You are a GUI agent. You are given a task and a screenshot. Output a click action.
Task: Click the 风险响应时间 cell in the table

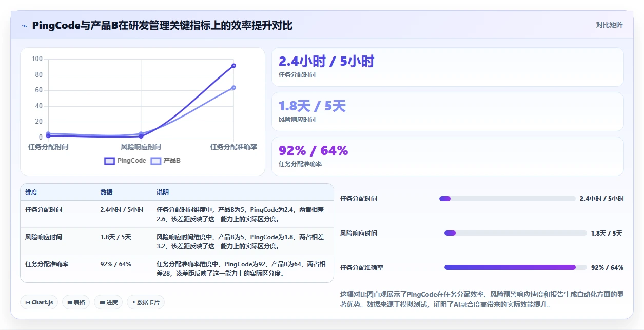coord(44,237)
